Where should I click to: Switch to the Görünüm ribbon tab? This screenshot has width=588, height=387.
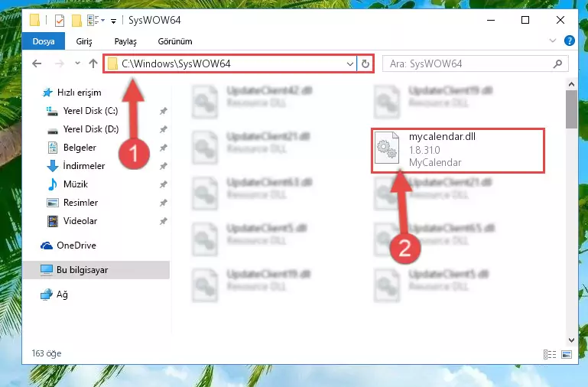(x=175, y=41)
